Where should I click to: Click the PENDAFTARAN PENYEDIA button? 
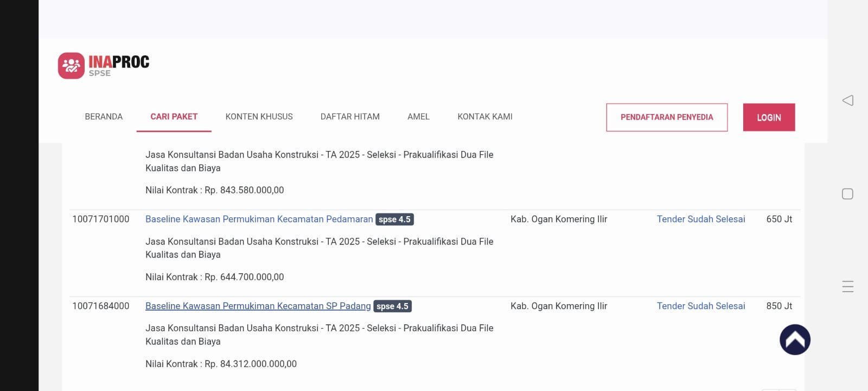666,117
